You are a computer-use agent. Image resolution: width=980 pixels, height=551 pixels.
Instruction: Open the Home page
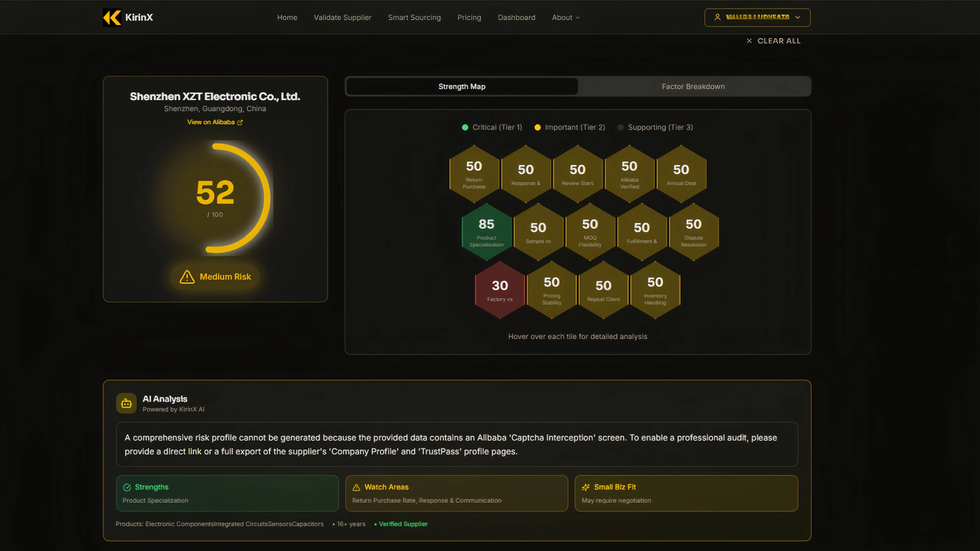(287, 17)
